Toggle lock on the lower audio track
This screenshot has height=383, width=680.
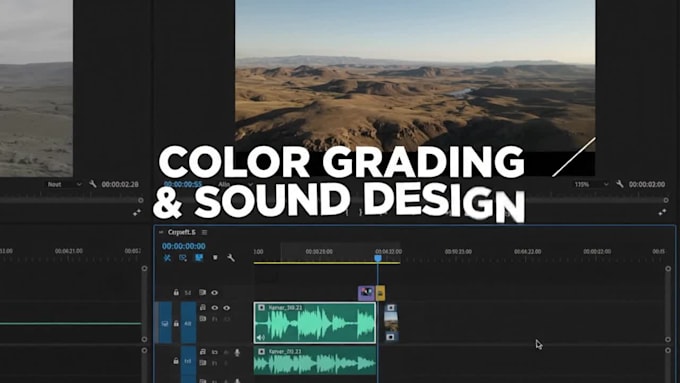pos(176,361)
